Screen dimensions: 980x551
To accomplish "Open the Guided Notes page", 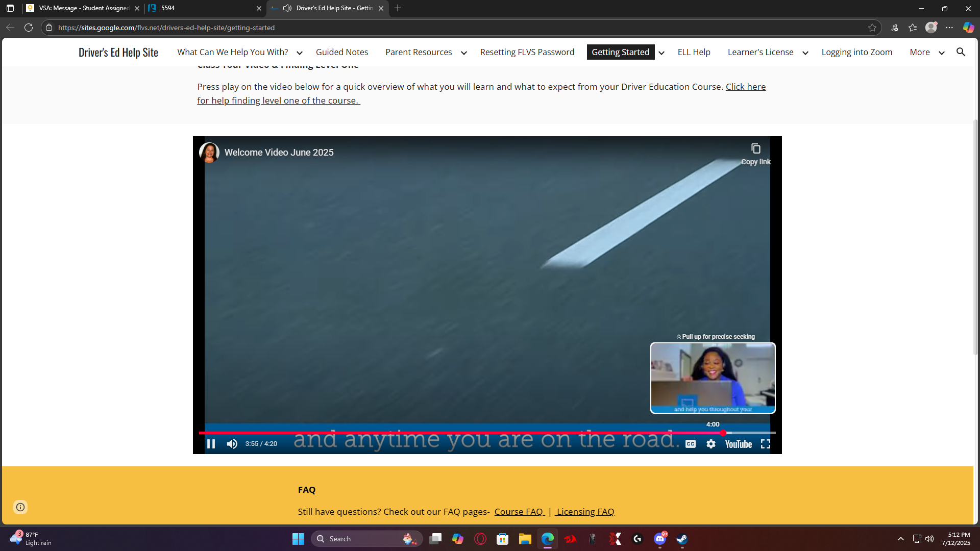I will [x=341, y=52].
